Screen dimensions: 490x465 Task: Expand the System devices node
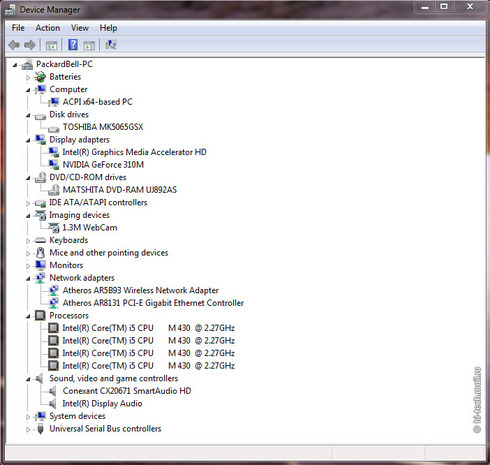pos(28,417)
